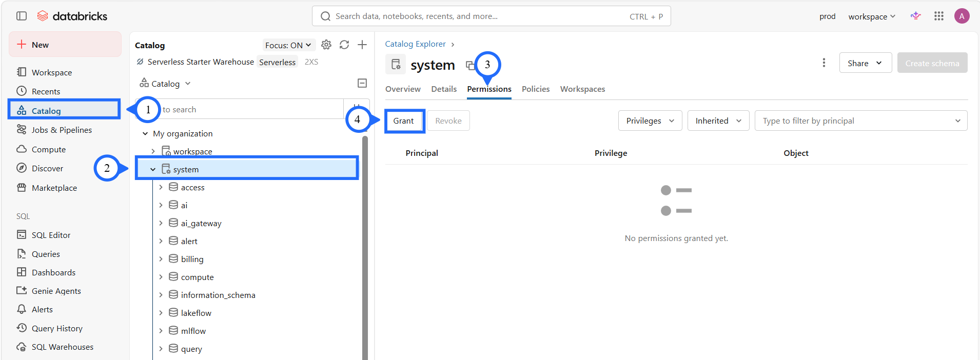Focus the global search bar

tap(491, 16)
